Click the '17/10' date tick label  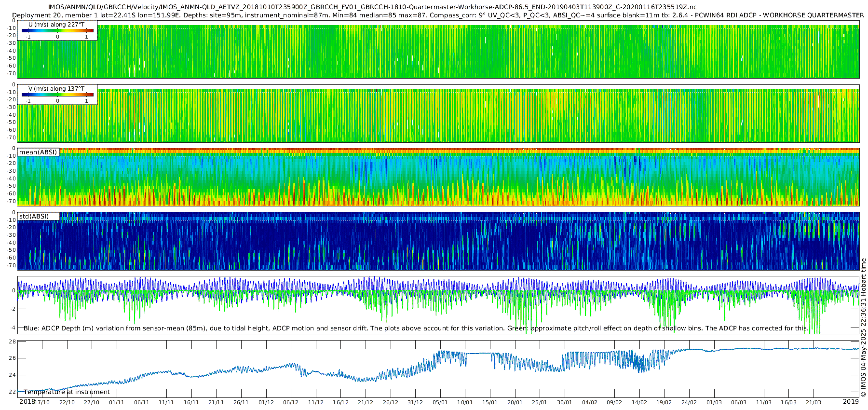(x=42, y=402)
